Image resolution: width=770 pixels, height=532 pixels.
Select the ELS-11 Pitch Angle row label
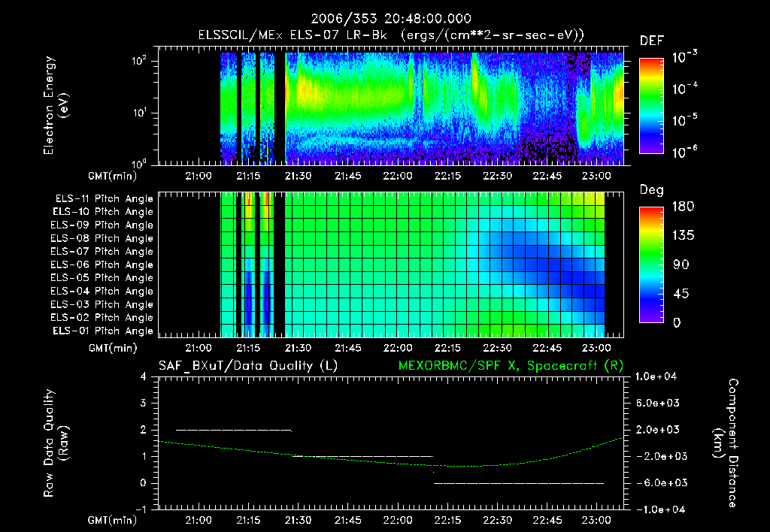pyautogui.click(x=104, y=199)
